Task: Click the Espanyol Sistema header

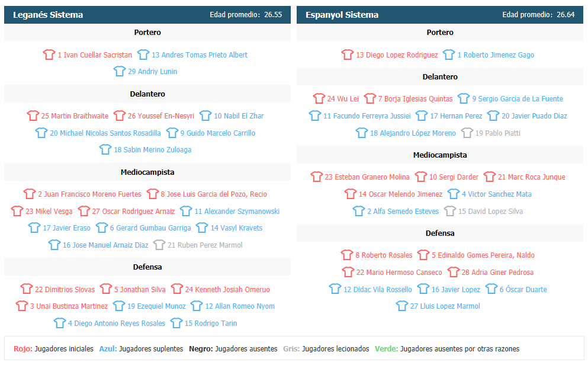Action: click(342, 15)
